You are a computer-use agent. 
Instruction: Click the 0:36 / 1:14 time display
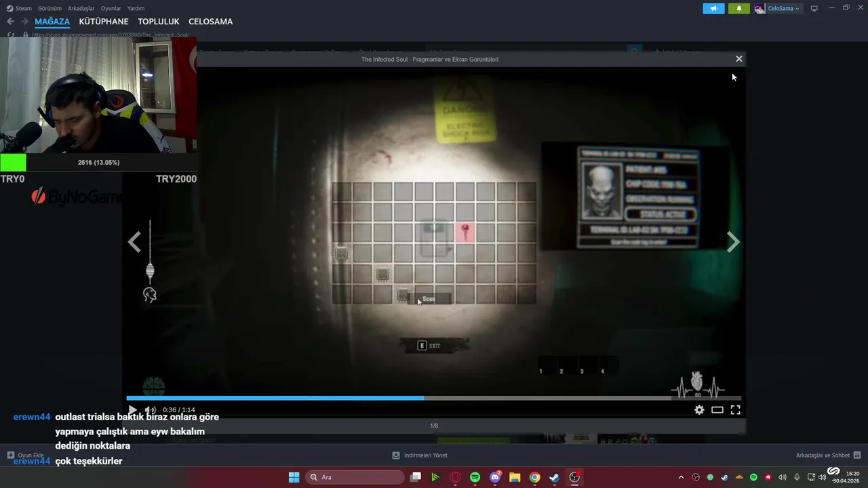[179, 410]
